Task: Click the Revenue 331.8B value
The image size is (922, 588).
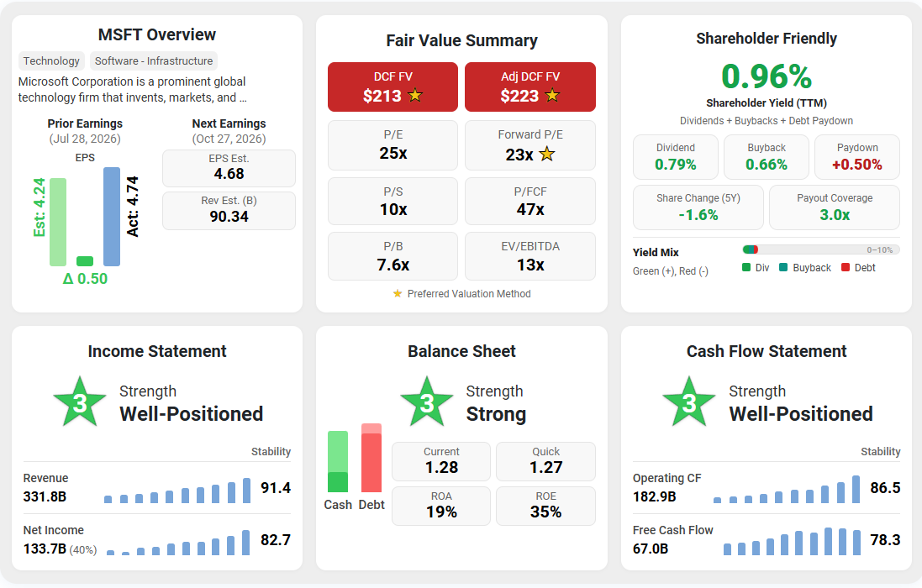Action: click(x=45, y=496)
